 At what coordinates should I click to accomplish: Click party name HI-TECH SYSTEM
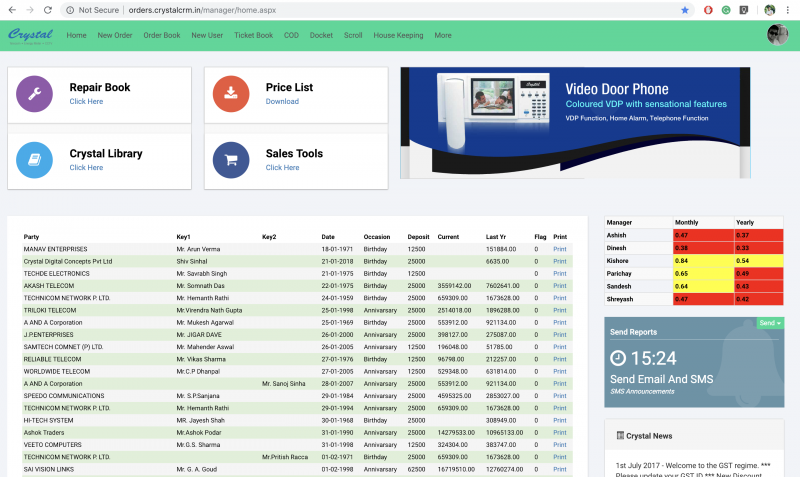click(48, 421)
